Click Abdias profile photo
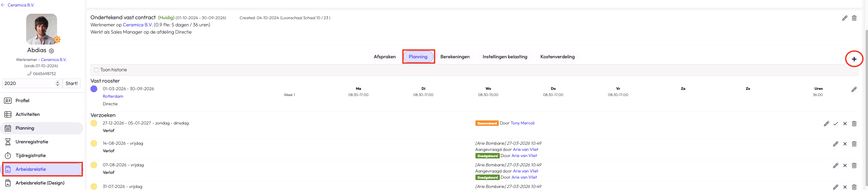This screenshot has height=190, width=868. coord(42,29)
